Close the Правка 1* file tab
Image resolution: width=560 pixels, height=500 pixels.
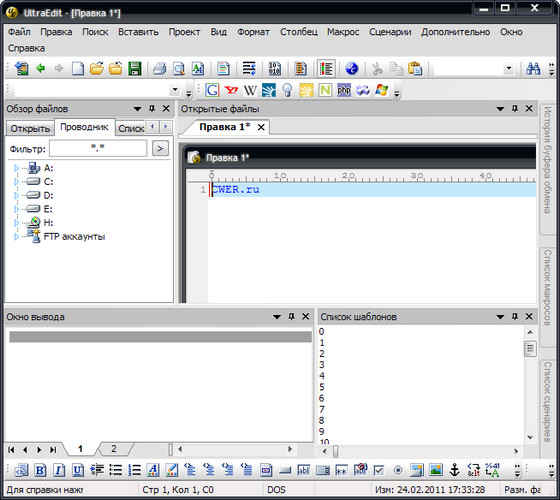(261, 127)
